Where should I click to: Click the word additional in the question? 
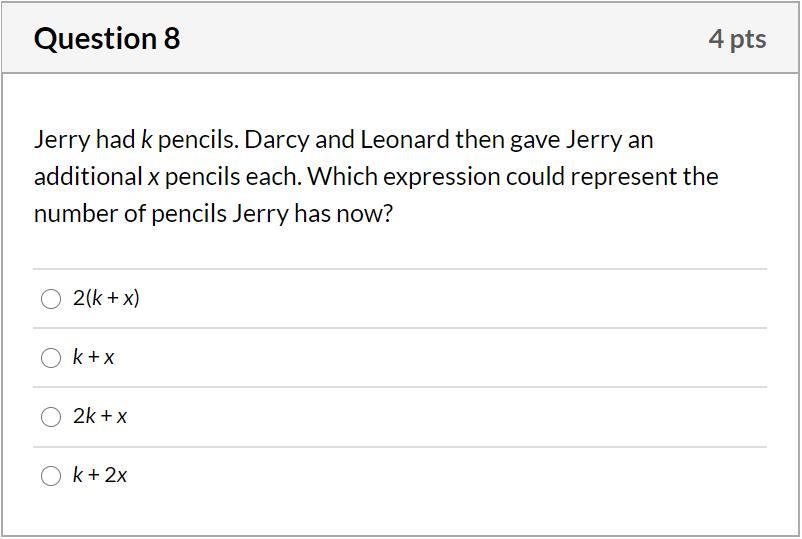[x=88, y=177]
